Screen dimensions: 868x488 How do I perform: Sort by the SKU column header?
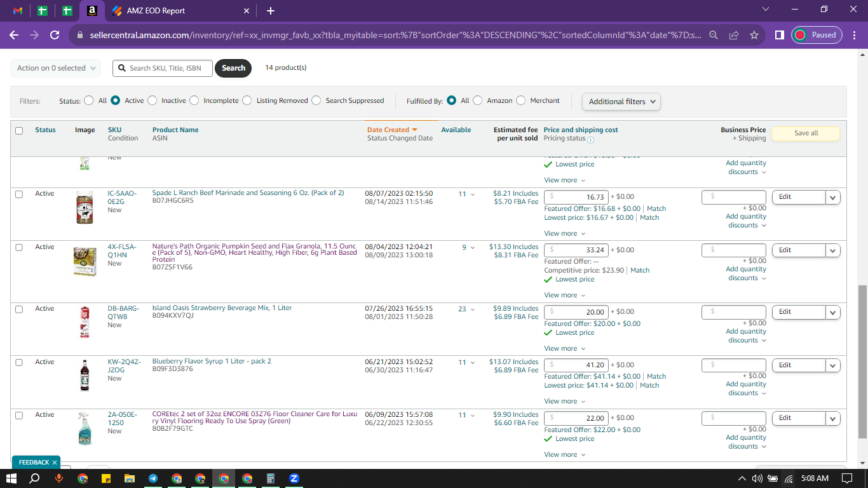tap(114, 130)
